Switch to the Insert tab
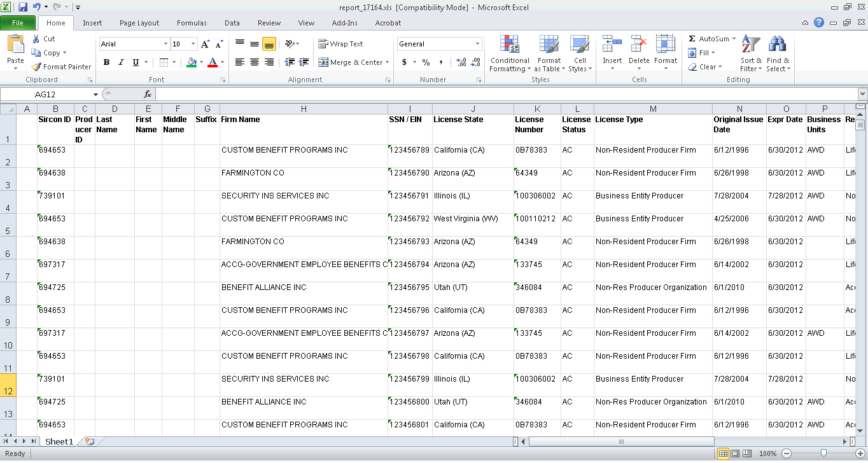This screenshot has height=463, width=868. [92, 23]
